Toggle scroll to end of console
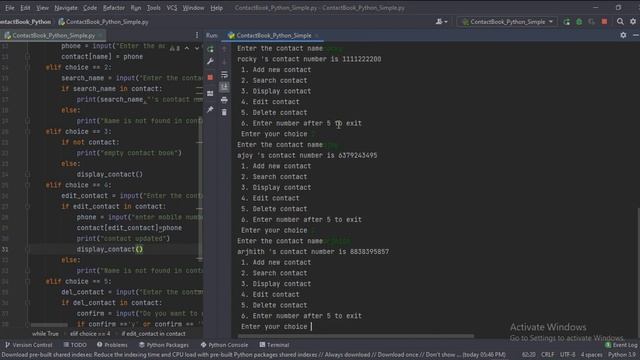The width and height of the screenshot is (640, 360). pyautogui.click(x=224, y=87)
